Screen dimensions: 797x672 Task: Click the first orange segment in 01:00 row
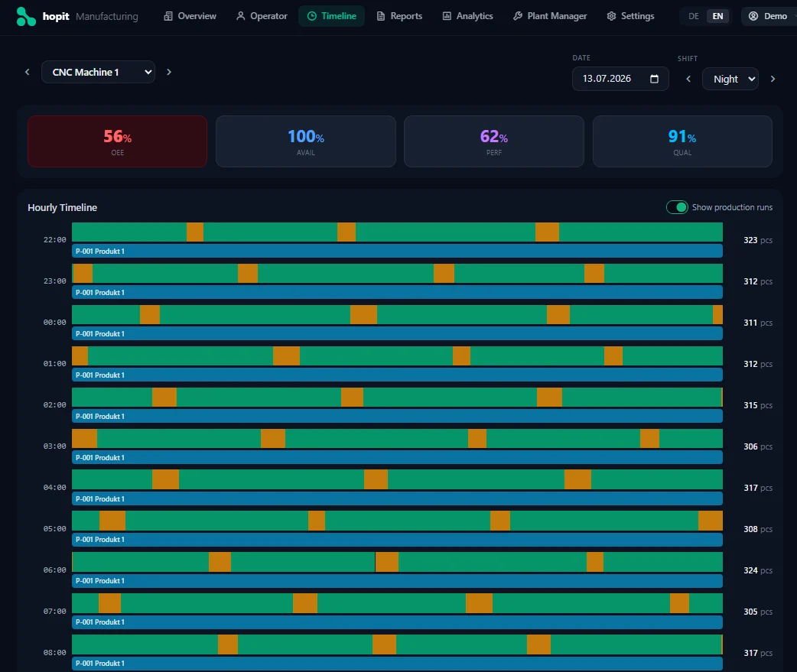80,355
